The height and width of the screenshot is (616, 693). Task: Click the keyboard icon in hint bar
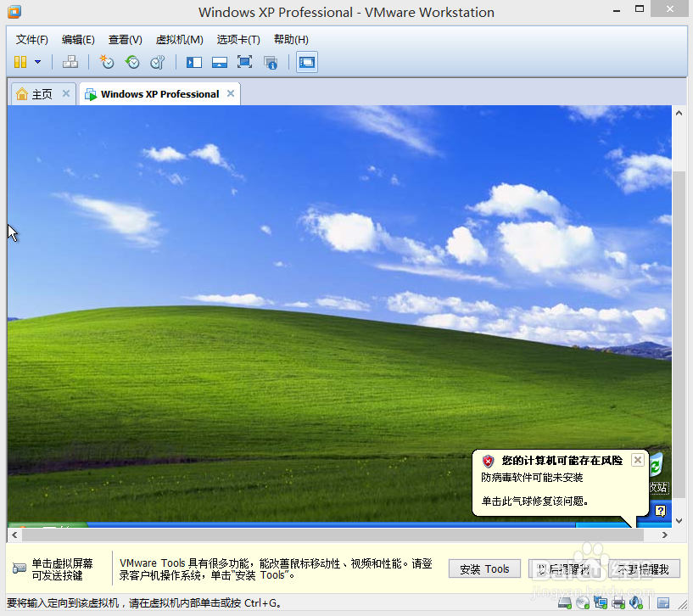coord(19,568)
